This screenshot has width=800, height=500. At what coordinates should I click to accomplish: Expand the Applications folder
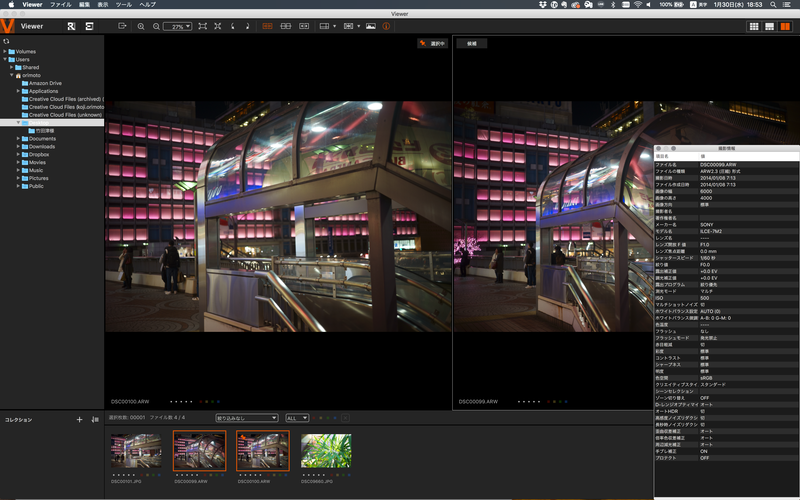[18, 91]
